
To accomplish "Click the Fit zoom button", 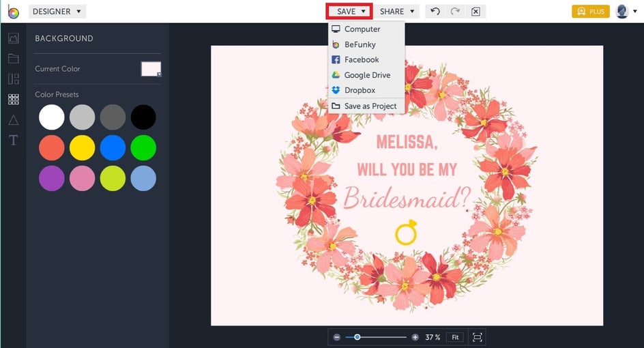I will pyautogui.click(x=455, y=337).
